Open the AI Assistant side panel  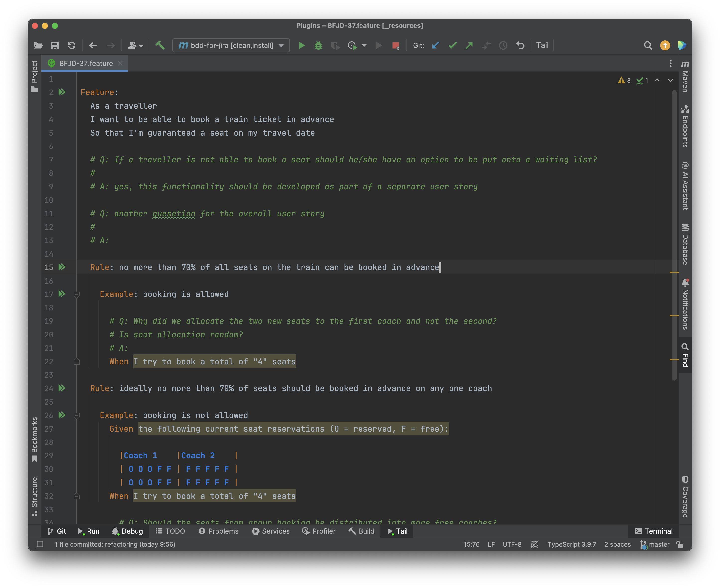coord(685,186)
